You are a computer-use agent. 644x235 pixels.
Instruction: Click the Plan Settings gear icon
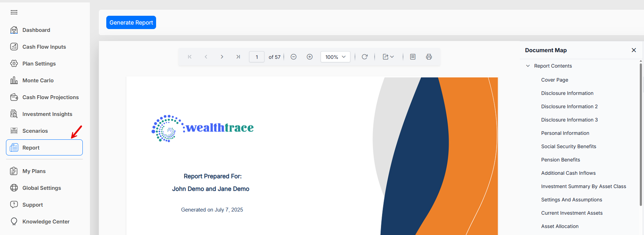pyautogui.click(x=14, y=64)
